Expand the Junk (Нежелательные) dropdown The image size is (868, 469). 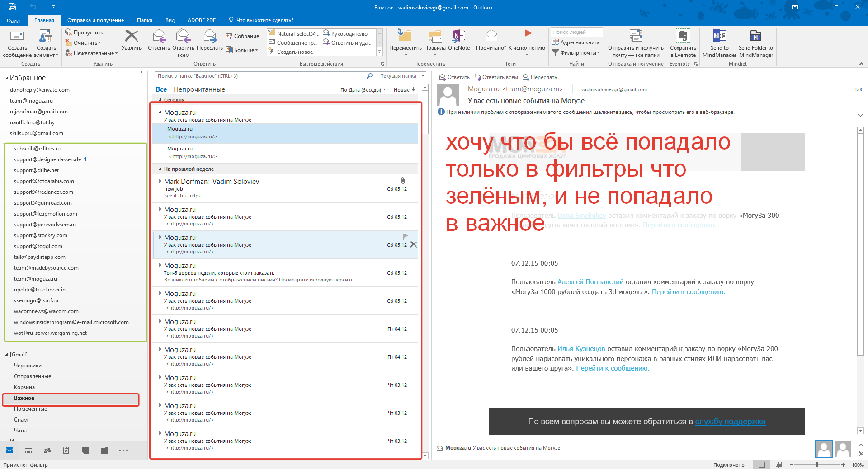tap(116, 53)
